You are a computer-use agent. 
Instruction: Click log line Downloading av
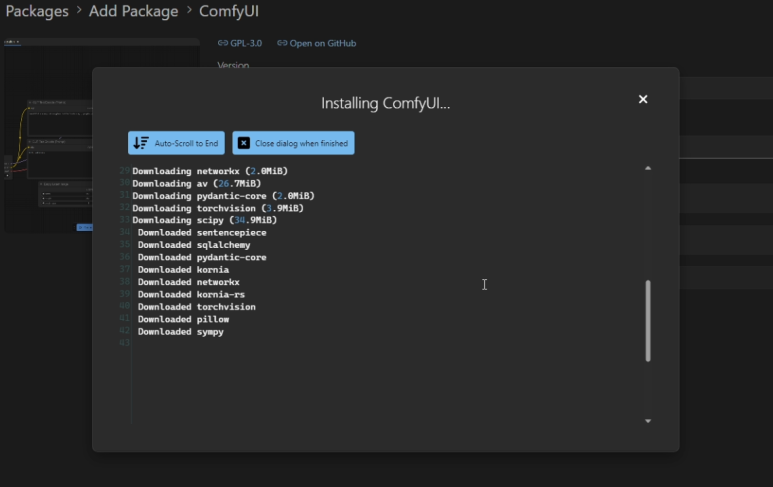(x=197, y=183)
